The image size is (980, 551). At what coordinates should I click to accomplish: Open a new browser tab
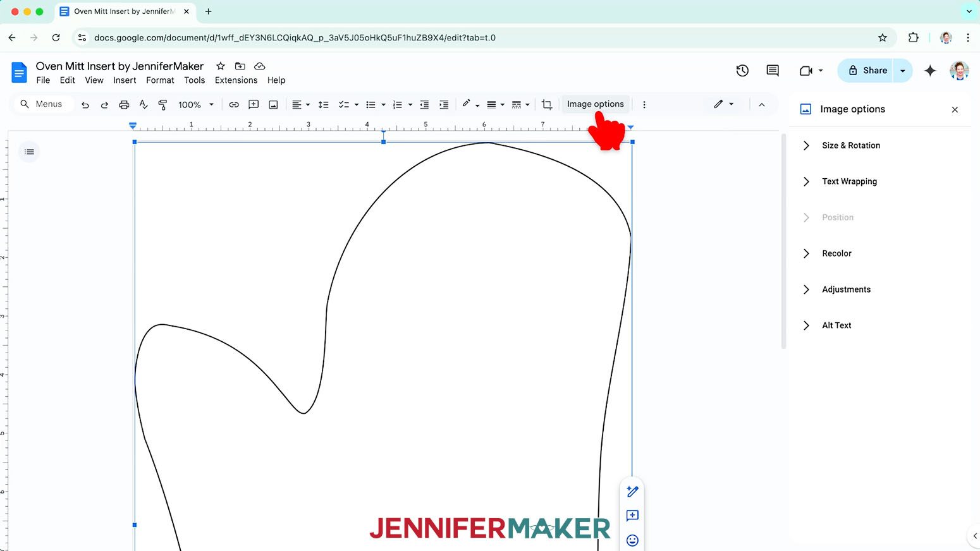click(x=208, y=11)
